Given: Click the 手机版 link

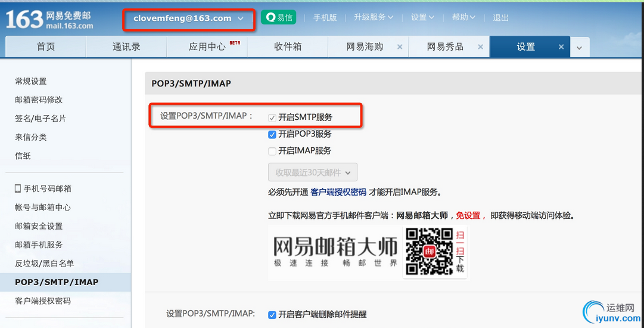Looking at the screenshot, I should point(325,18).
